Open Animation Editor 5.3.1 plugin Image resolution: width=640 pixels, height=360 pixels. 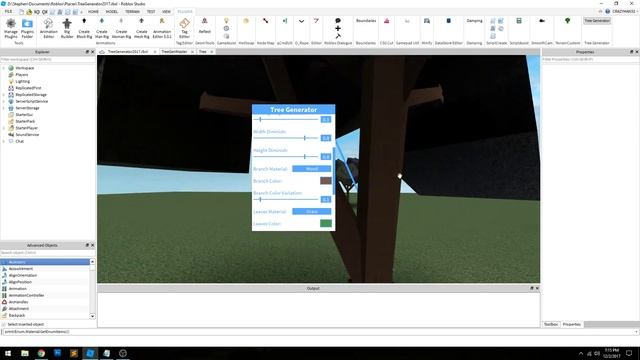tap(162, 28)
